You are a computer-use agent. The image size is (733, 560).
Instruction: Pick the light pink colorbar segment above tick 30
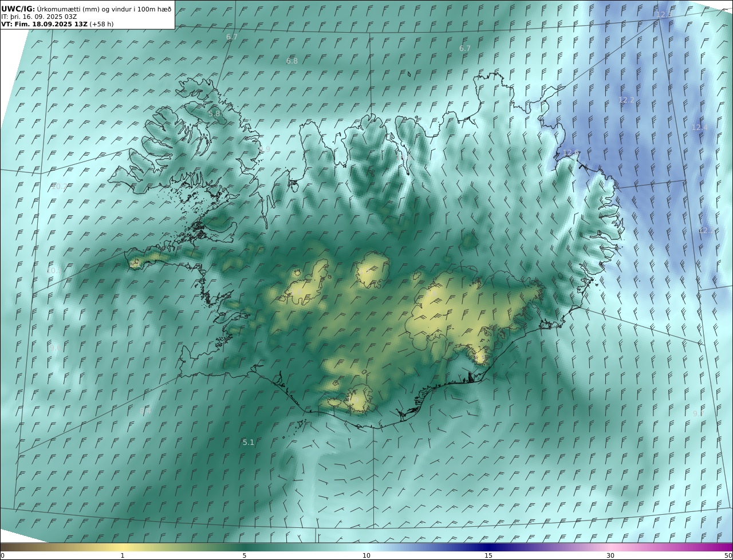click(x=610, y=547)
